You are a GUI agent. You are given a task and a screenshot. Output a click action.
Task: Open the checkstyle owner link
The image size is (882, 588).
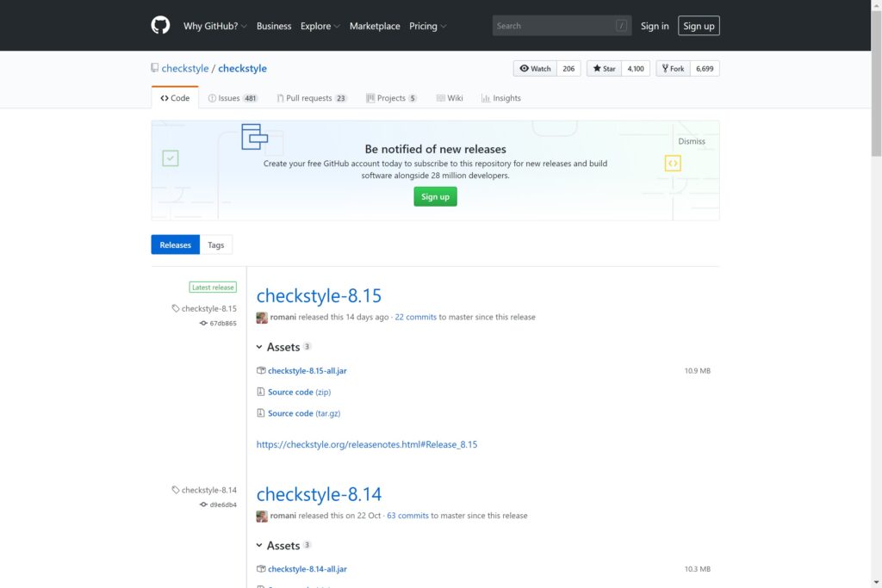pyautogui.click(x=185, y=68)
